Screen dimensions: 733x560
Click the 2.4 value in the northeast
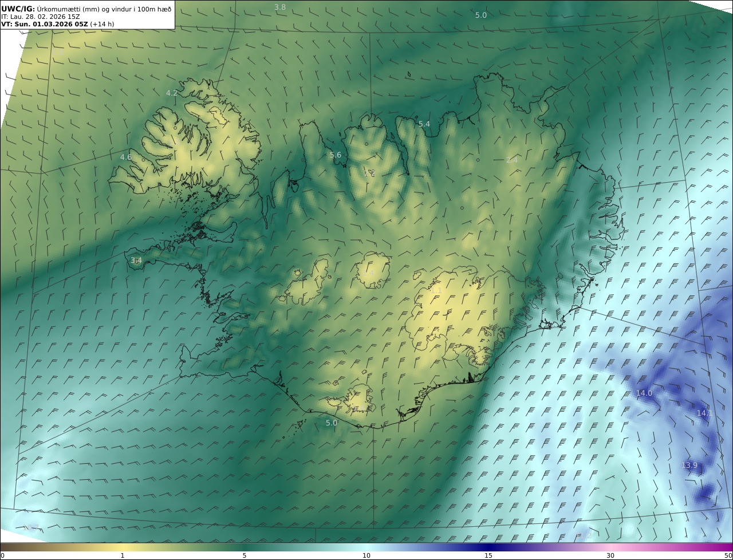click(512, 160)
